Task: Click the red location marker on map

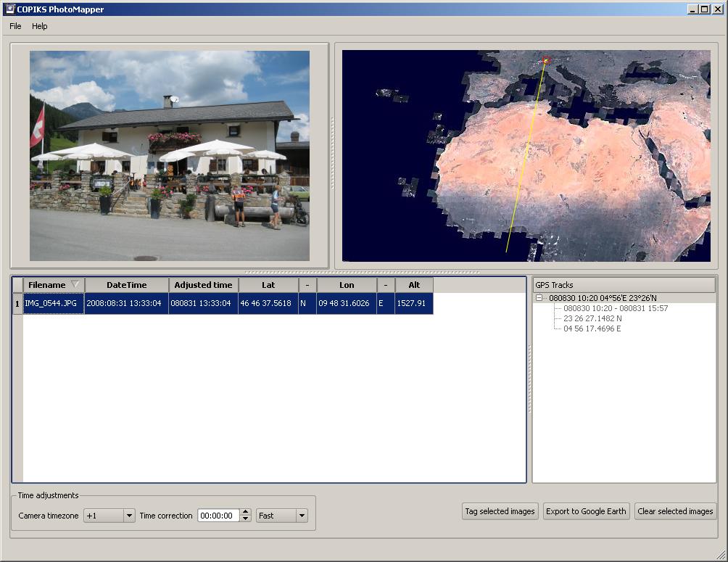Action: click(547, 60)
